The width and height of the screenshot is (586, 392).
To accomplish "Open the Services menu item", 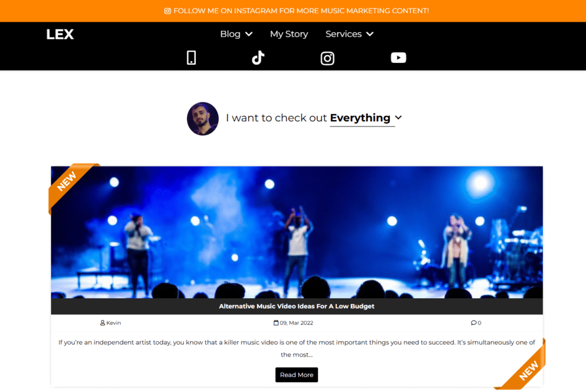I will tap(343, 34).
